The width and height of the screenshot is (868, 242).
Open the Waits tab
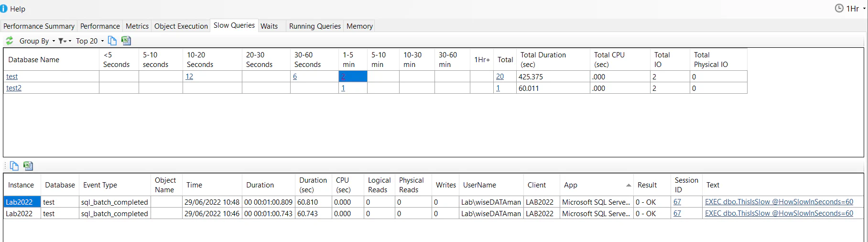tap(269, 26)
